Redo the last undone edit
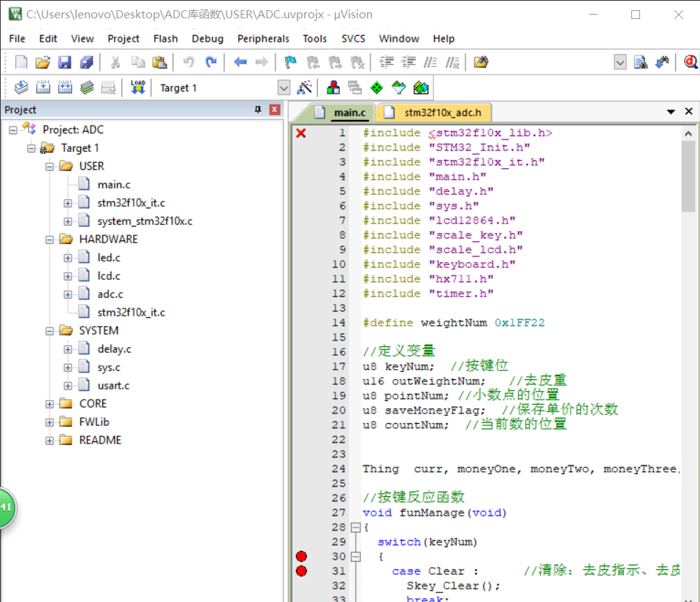700x602 pixels. 210,62
